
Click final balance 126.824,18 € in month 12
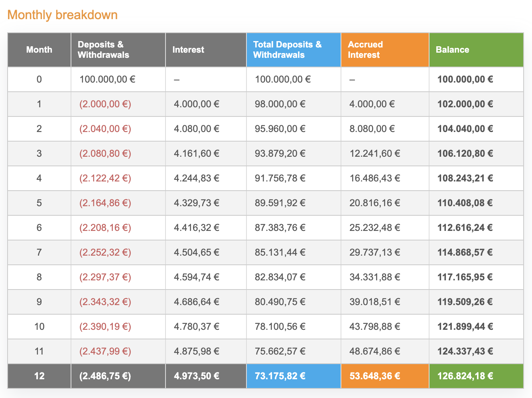[465, 376]
